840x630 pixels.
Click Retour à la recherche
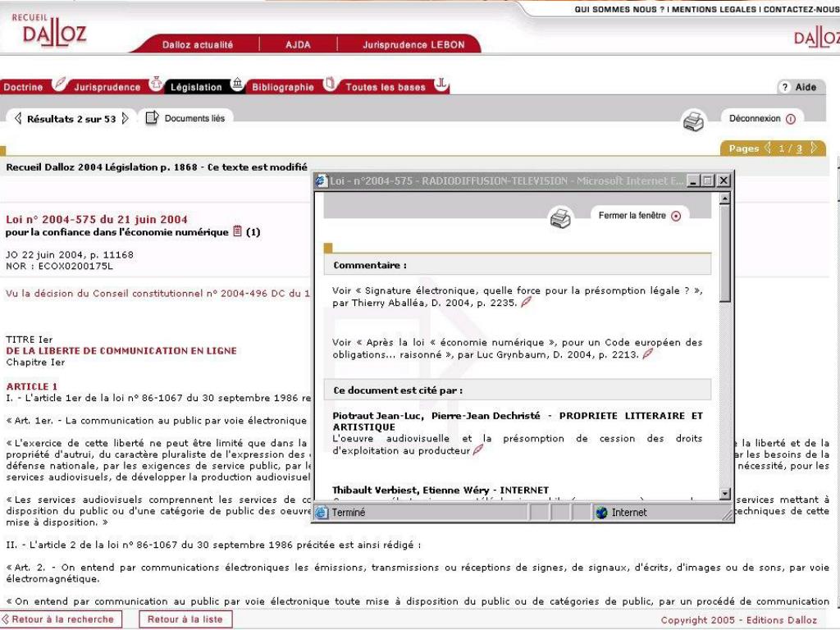60,619
